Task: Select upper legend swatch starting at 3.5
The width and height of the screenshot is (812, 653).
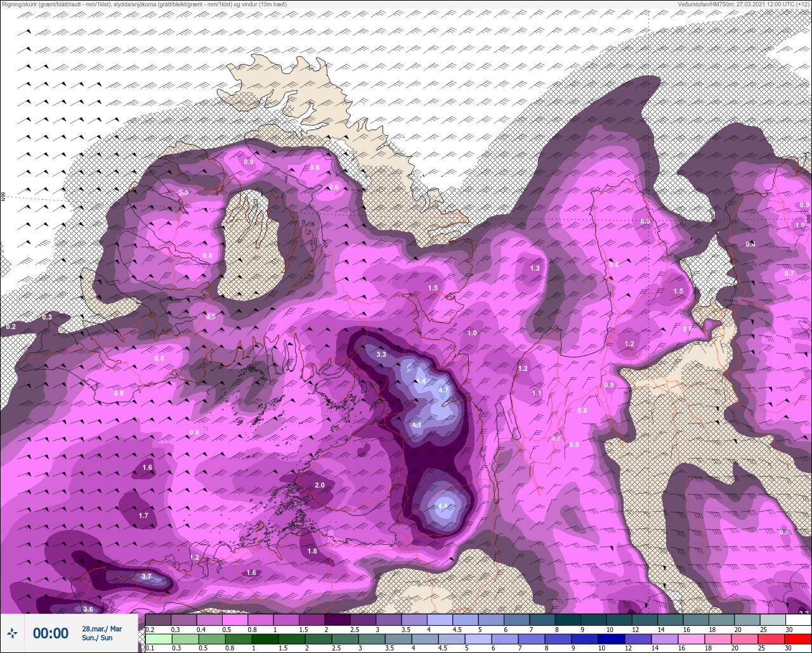Action: 414,619
